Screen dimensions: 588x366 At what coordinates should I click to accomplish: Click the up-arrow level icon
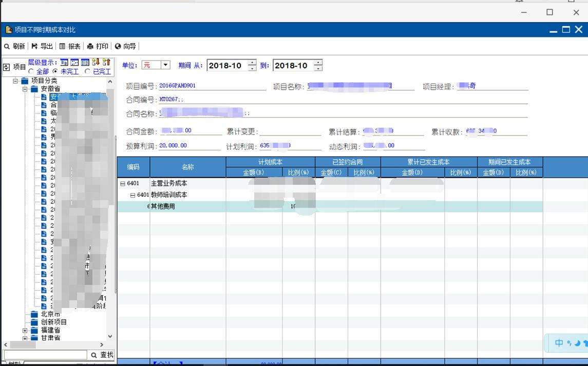point(106,63)
